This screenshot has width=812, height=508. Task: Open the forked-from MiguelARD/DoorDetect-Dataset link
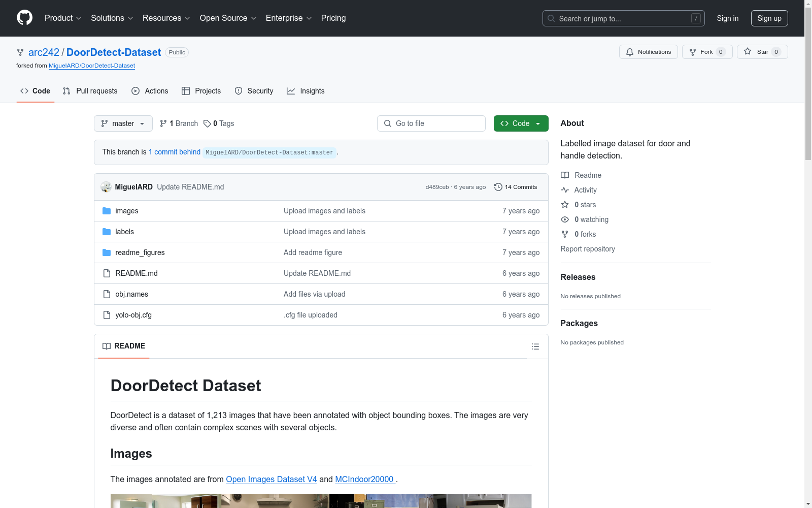92,66
